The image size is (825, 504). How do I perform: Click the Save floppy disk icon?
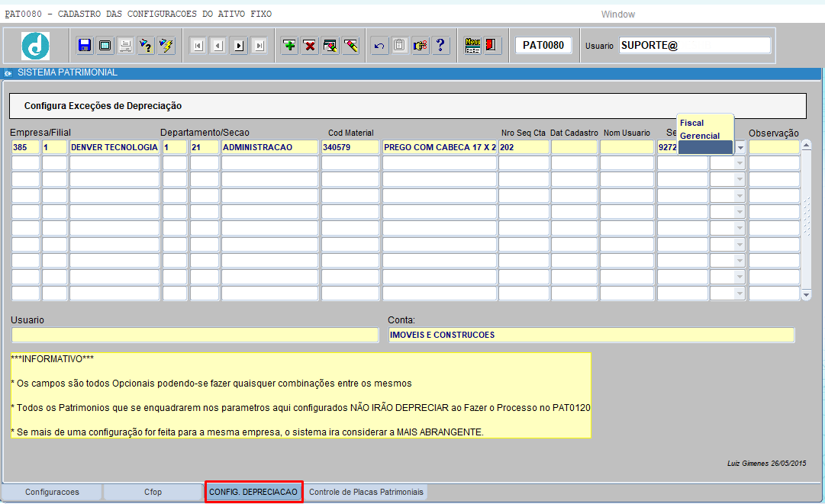84,46
